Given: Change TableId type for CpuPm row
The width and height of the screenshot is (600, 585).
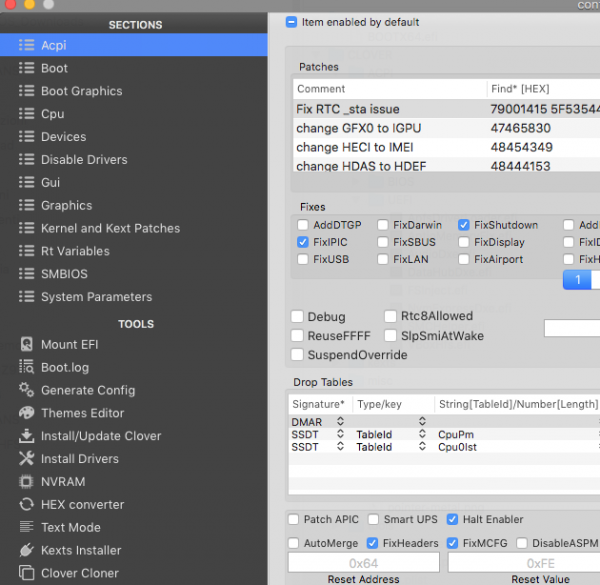Looking at the screenshot, I should pos(424,435).
